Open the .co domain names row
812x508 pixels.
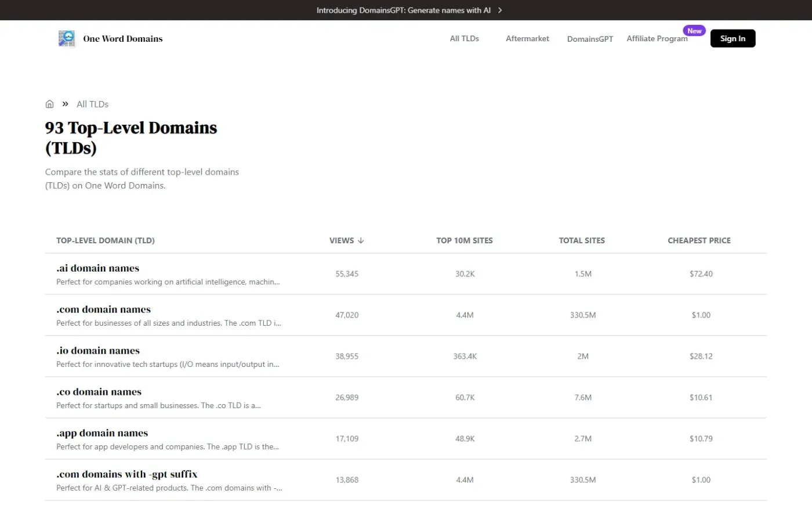[x=406, y=398]
